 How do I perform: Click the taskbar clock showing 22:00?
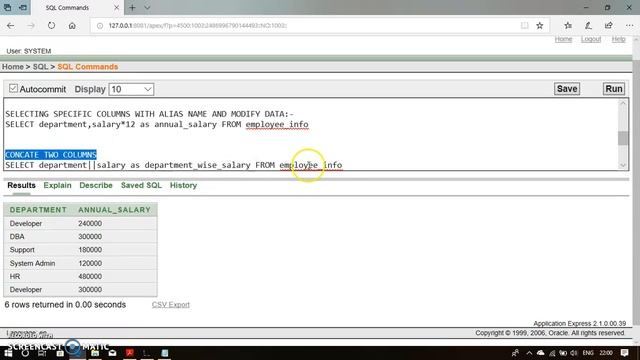pyautogui.click(x=606, y=353)
